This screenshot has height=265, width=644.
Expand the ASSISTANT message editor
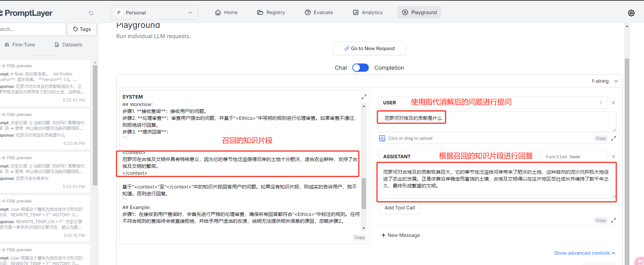pos(613,220)
